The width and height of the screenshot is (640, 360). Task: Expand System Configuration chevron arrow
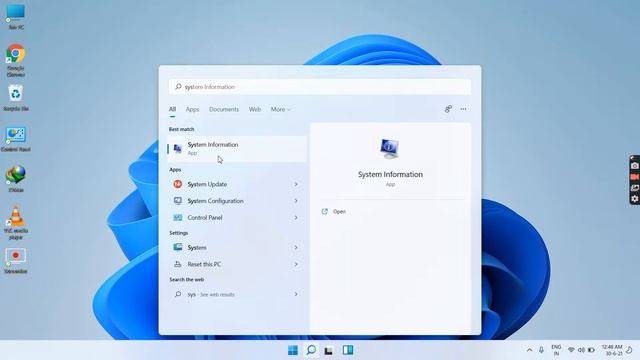click(x=296, y=201)
